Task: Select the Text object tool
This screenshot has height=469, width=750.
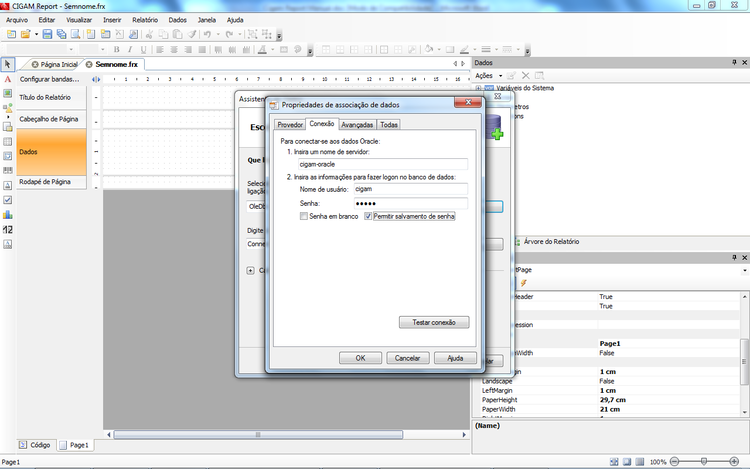Action: pyautogui.click(x=8, y=79)
